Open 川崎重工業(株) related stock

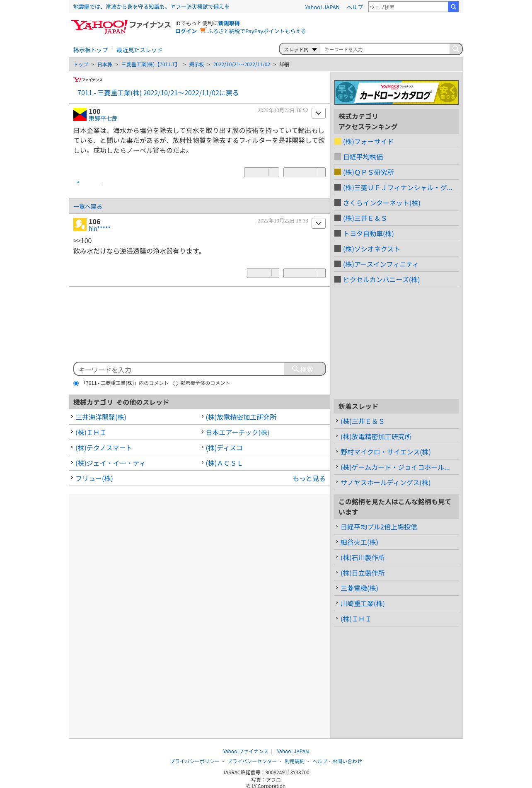(x=363, y=604)
